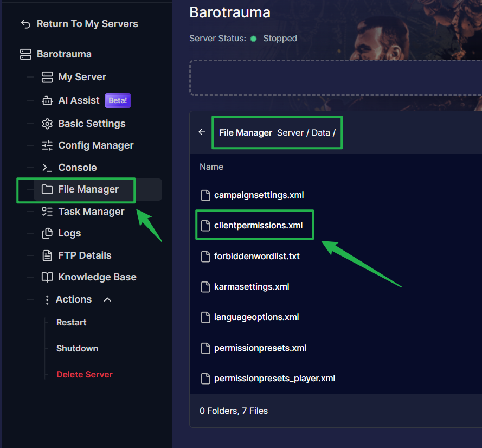
Task: Click the three-dot Actions menu icon
Action: 47,299
